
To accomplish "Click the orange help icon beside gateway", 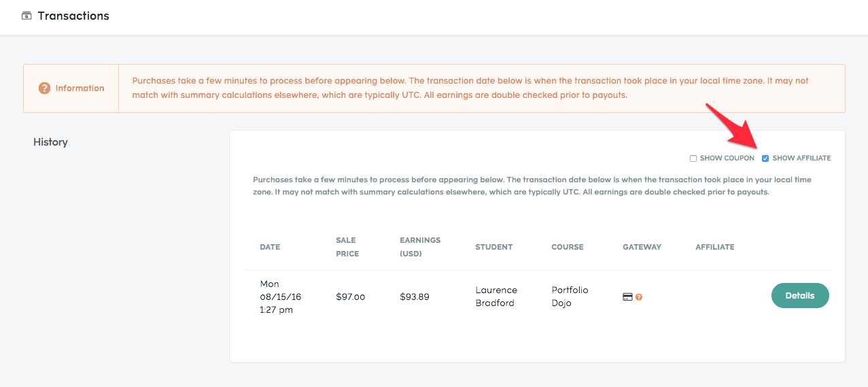I will tap(639, 297).
